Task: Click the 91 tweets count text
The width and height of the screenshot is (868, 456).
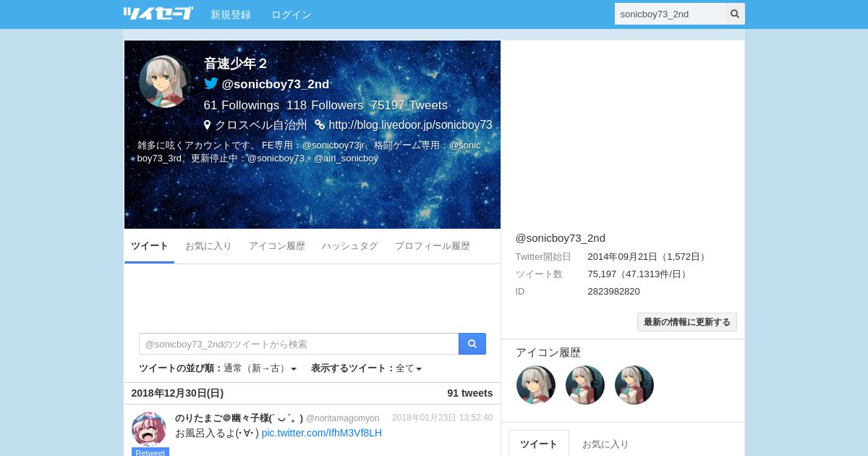Action: (x=470, y=393)
